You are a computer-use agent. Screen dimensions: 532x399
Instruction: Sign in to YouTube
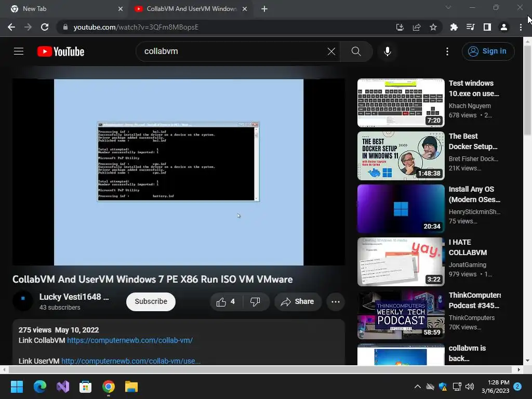[487, 51]
